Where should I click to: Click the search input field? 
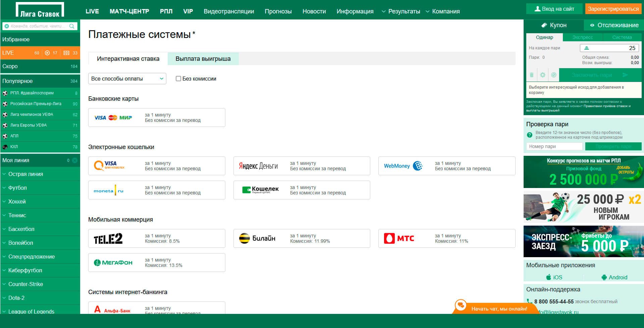click(x=40, y=26)
